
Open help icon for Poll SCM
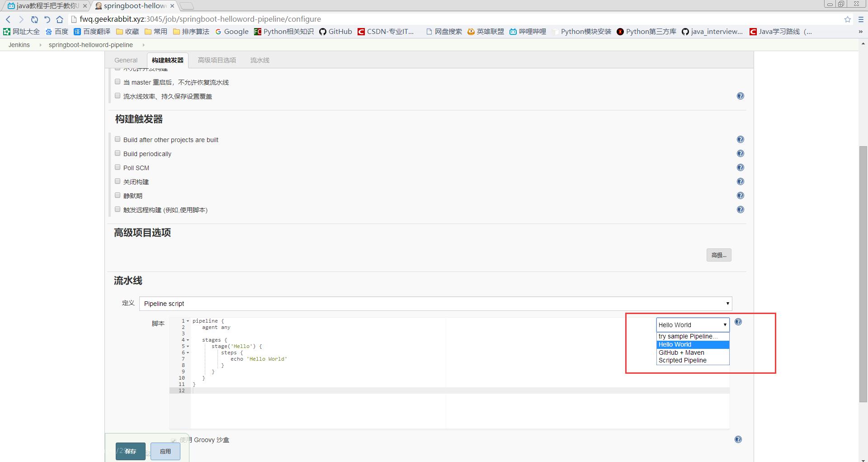(x=740, y=167)
